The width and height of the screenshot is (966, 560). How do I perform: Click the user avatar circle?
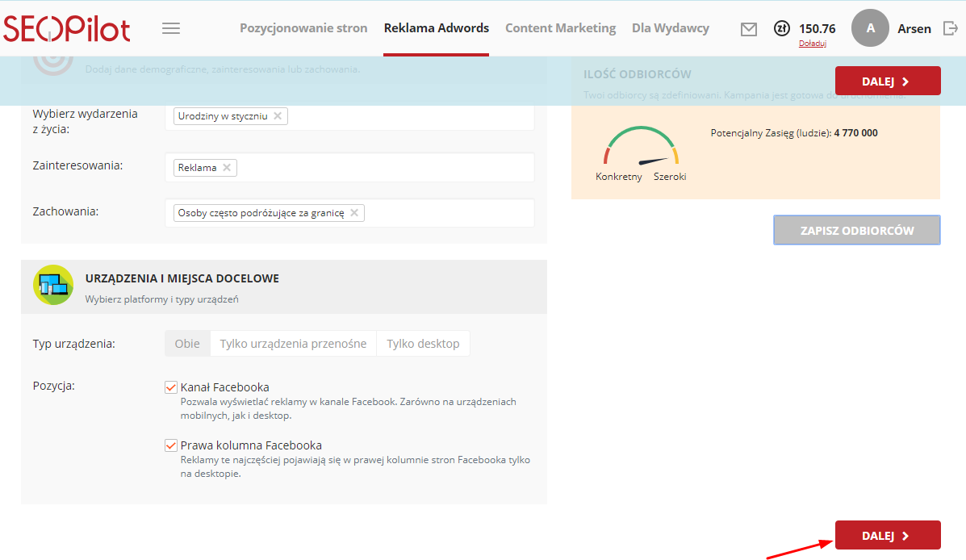(x=870, y=28)
